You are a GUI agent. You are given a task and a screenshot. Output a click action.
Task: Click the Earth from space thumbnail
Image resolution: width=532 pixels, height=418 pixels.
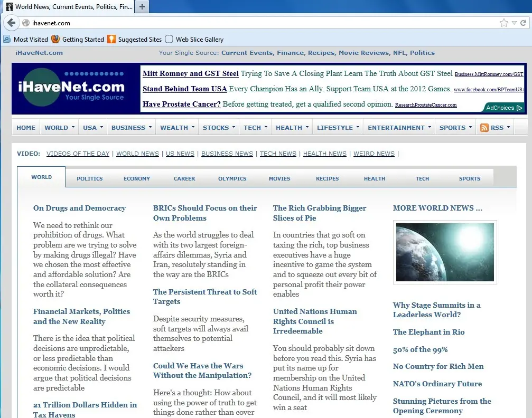coord(445,252)
